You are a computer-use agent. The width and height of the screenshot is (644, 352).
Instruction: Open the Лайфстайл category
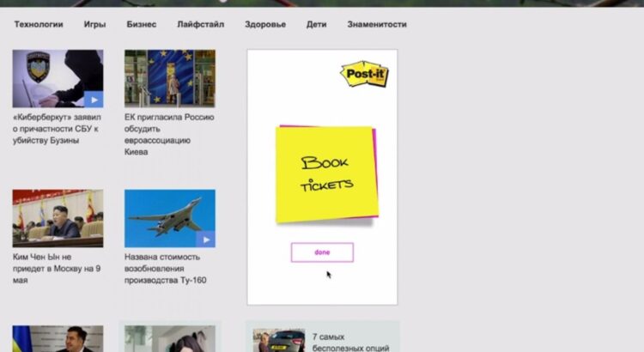coord(200,24)
